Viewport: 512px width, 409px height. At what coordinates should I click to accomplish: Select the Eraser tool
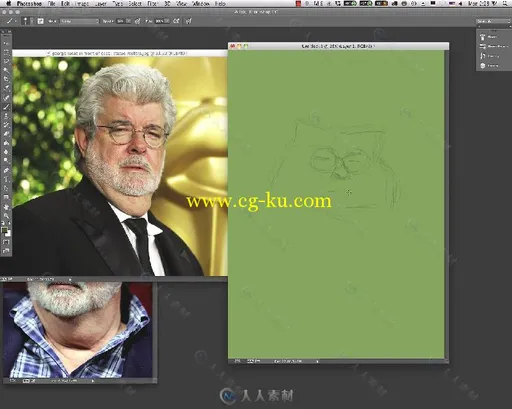(6, 134)
